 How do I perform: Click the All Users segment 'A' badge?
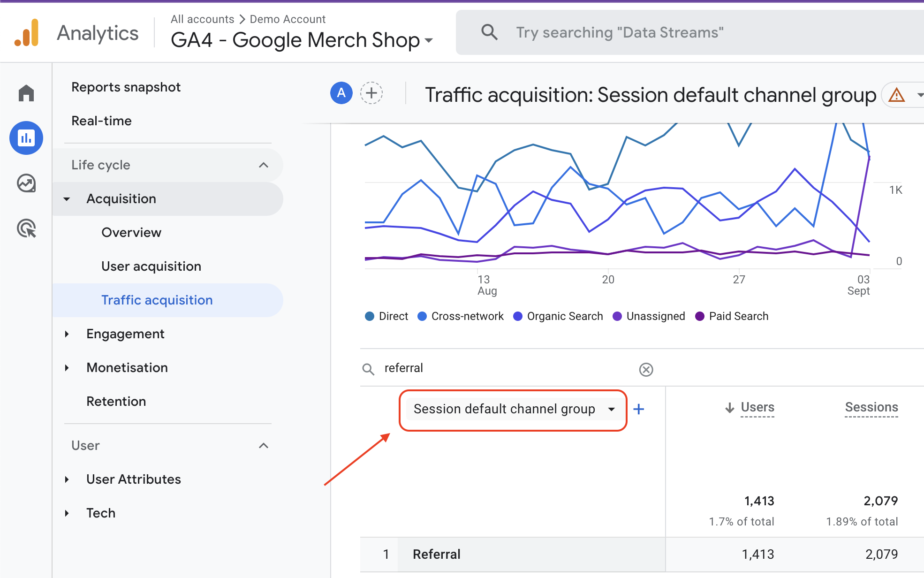click(341, 93)
